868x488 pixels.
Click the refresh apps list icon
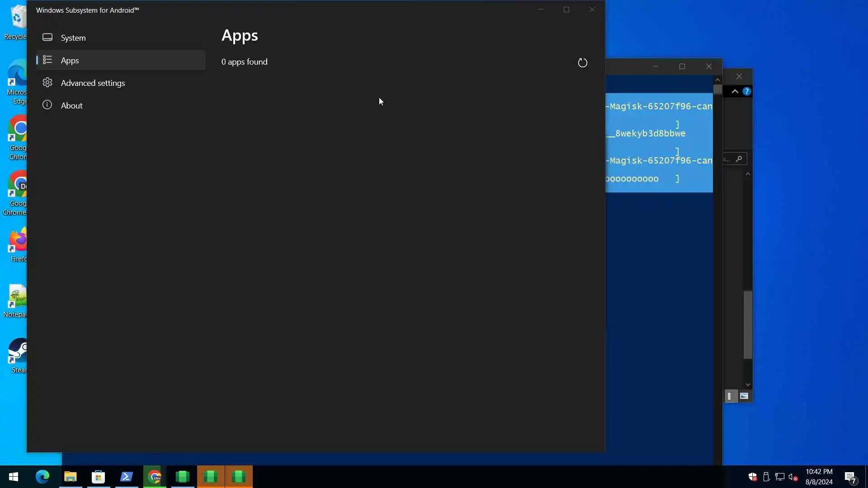point(582,63)
